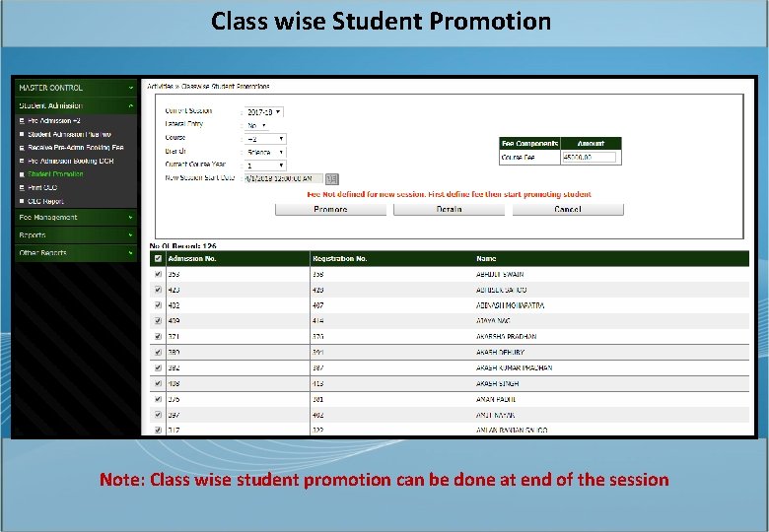Click the Fee Components header cell
This screenshot has width=769, height=532.
[529, 144]
